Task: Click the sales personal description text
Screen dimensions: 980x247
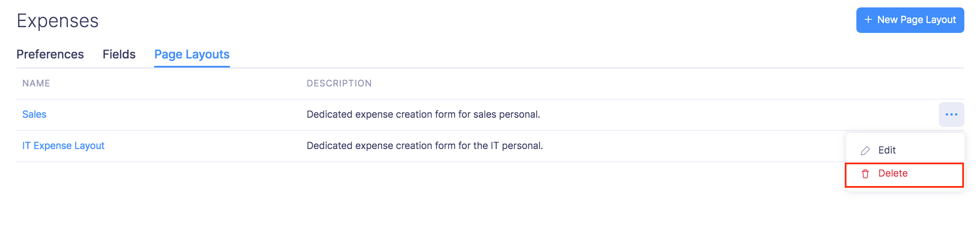Action: [423, 114]
